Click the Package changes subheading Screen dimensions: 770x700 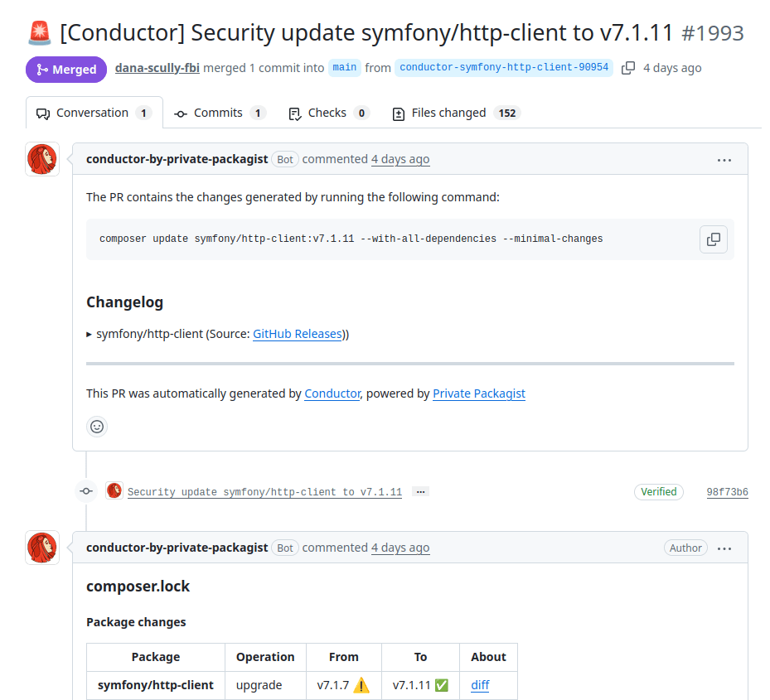(x=136, y=622)
